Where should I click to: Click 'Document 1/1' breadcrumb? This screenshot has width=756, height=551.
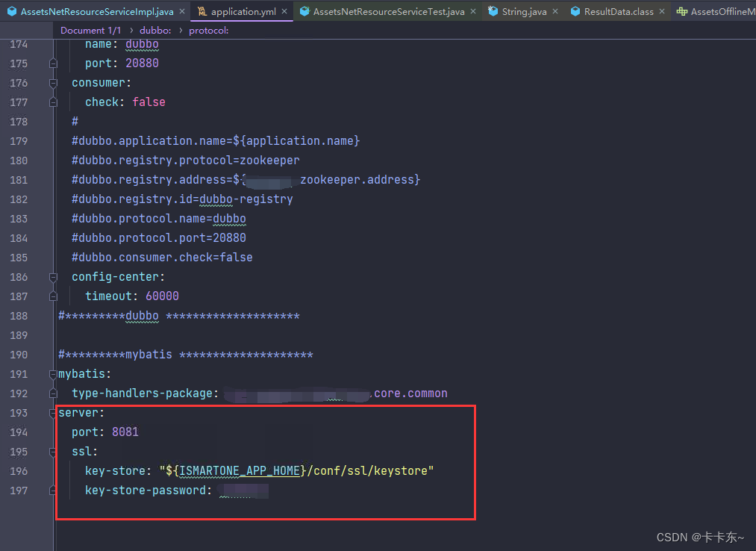(90, 31)
